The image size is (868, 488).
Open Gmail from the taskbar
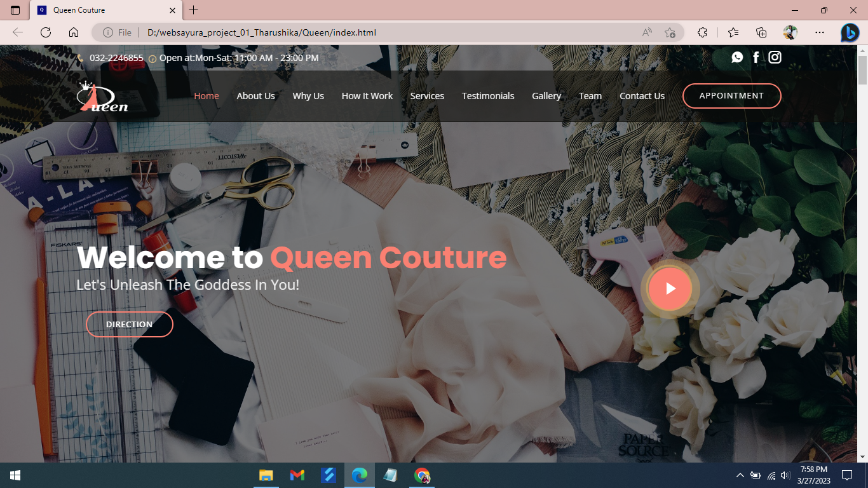[x=297, y=475]
